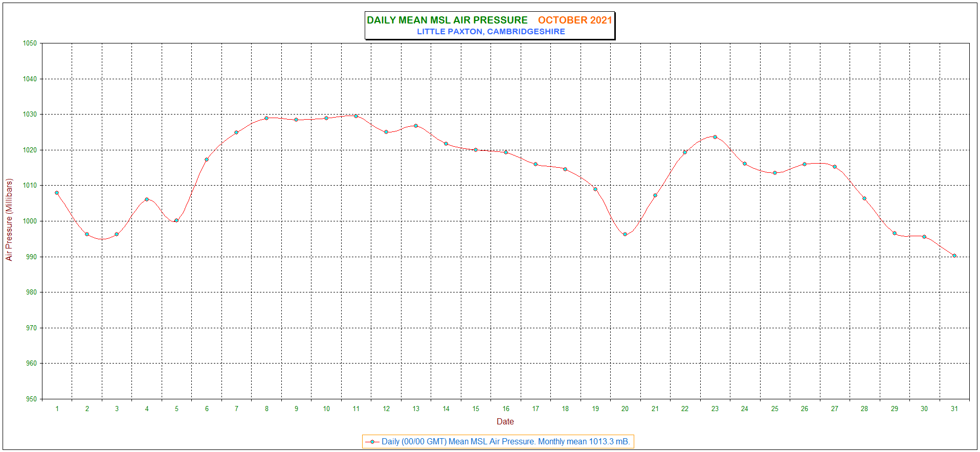Click the 'OCTOBER 2021' title text
Image resolution: width=980 pixels, height=452 pixels.
(575, 20)
